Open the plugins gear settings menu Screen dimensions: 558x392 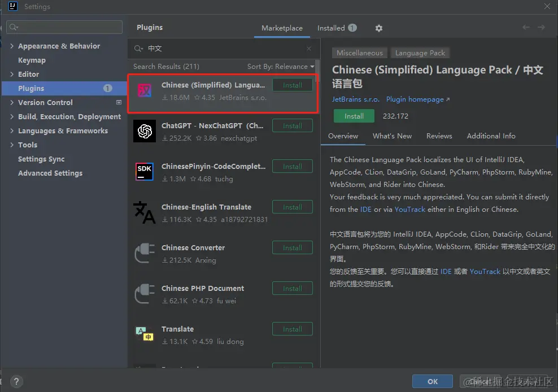(x=378, y=28)
